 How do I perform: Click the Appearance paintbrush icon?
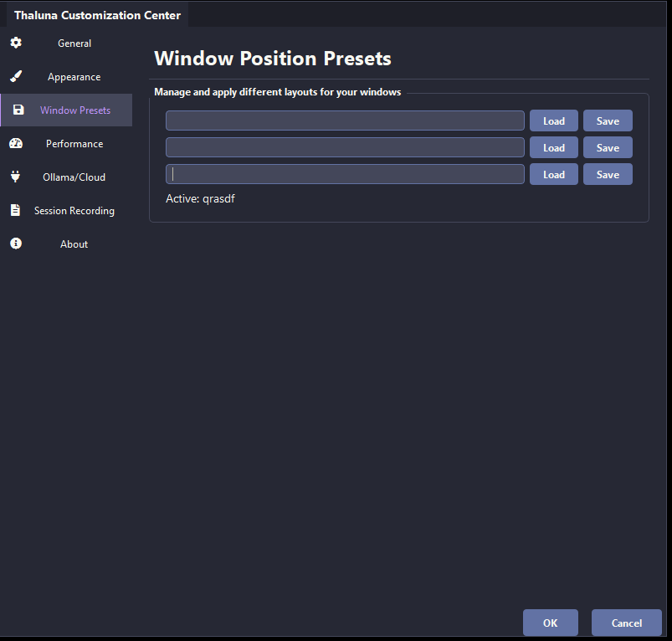point(16,76)
